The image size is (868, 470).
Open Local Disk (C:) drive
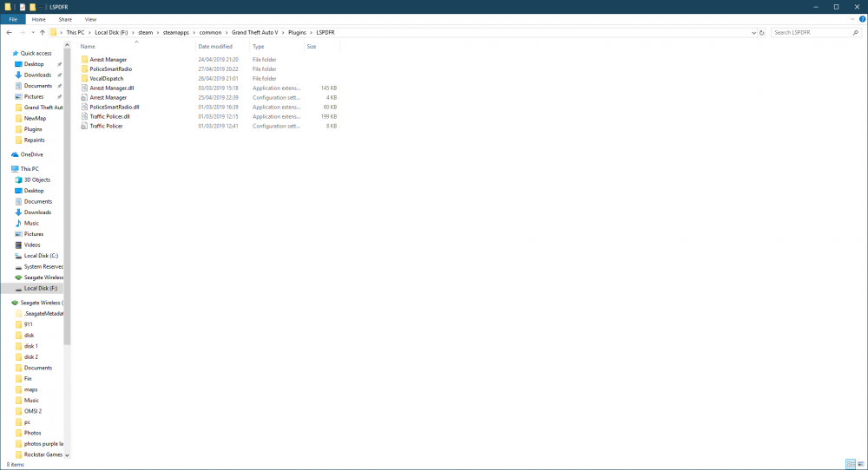[x=41, y=256]
